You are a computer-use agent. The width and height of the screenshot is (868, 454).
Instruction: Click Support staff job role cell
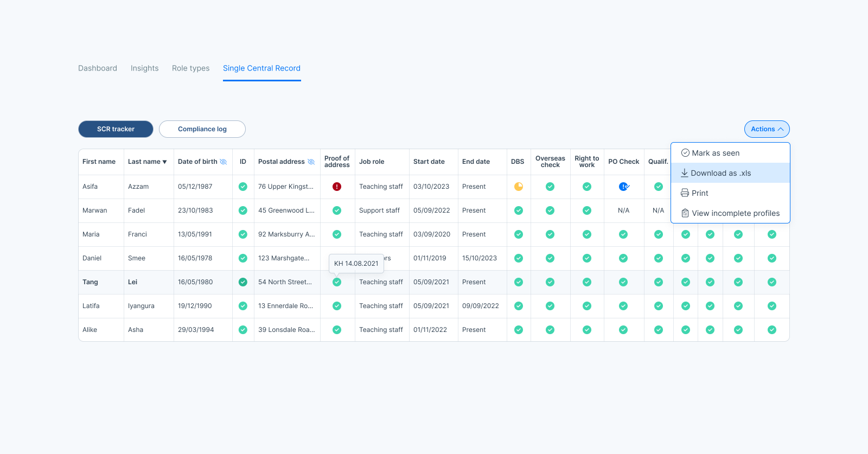click(379, 210)
